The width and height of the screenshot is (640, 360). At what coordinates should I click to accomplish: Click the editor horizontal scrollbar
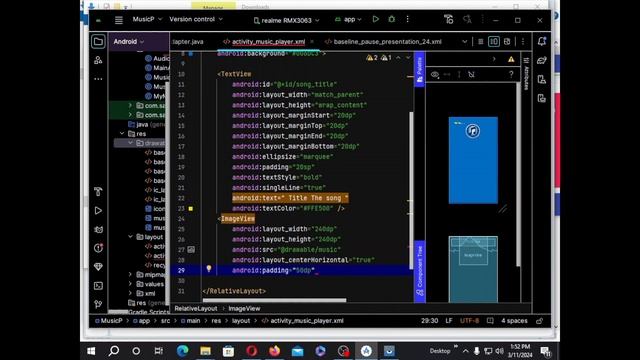[x=274, y=300]
